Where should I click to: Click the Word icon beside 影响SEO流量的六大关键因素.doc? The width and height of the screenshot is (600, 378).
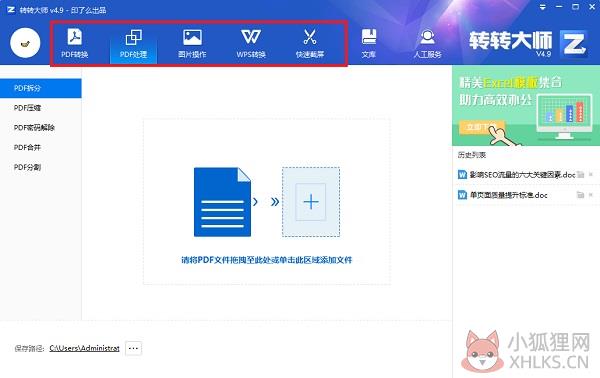pos(462,175)
